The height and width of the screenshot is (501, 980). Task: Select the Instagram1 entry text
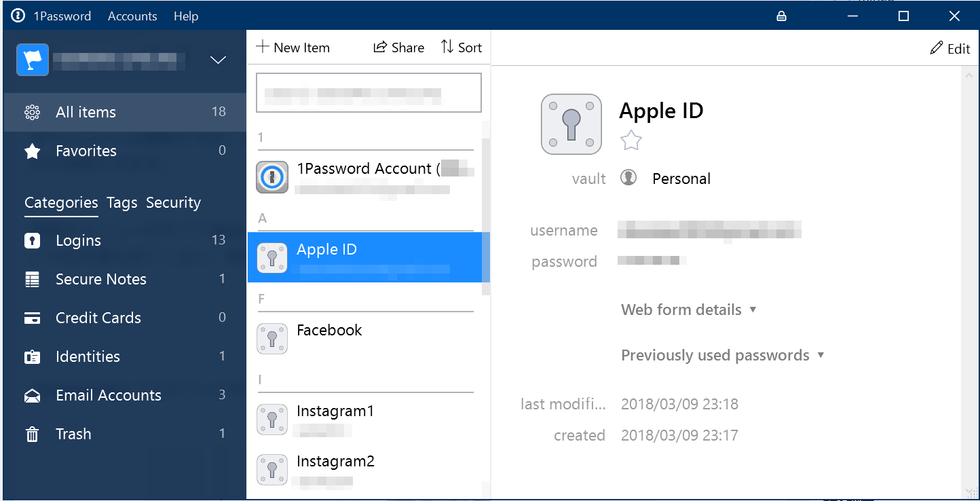coord(335,411)
